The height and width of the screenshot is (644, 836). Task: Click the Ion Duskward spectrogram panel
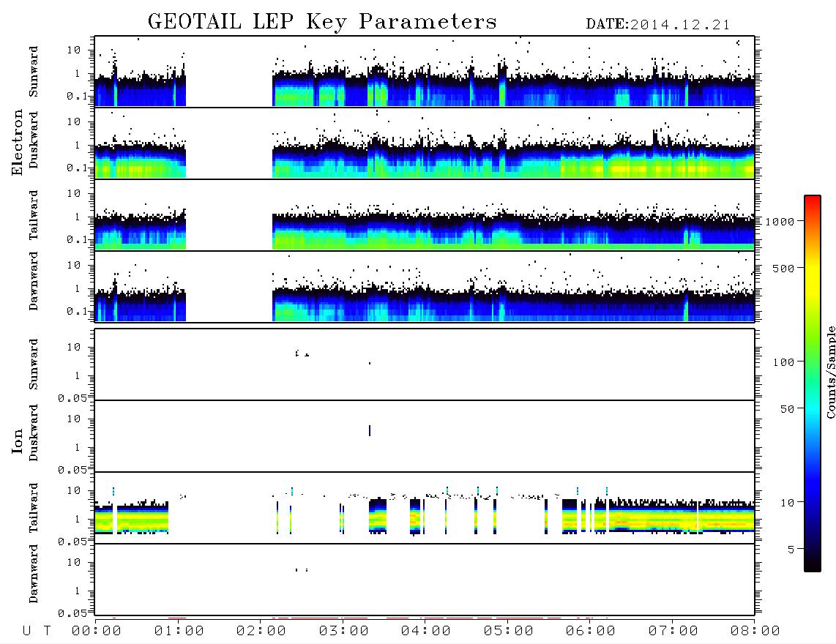[x=425, y=436]
